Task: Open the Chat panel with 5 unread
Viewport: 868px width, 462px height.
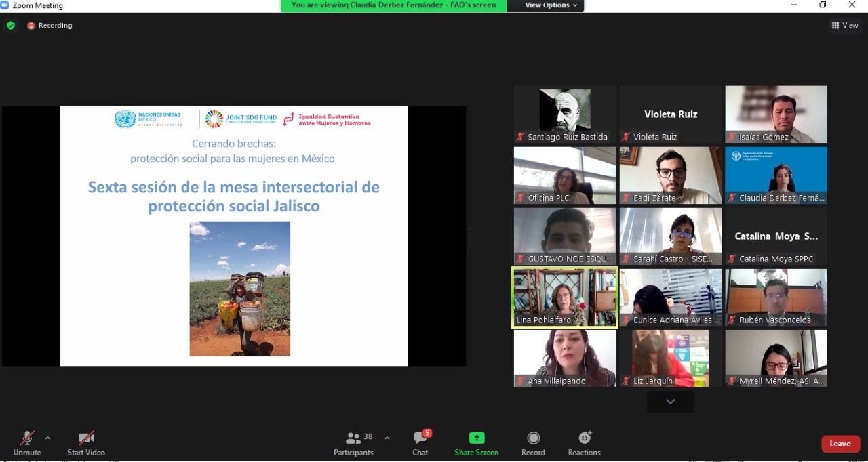Action: coord(420,438)
